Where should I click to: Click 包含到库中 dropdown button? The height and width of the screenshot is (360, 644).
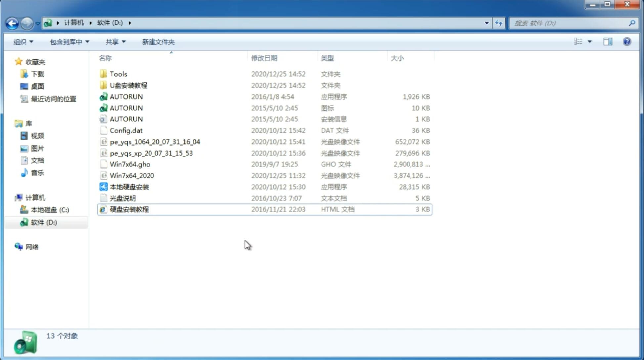(x=68, y=41)
